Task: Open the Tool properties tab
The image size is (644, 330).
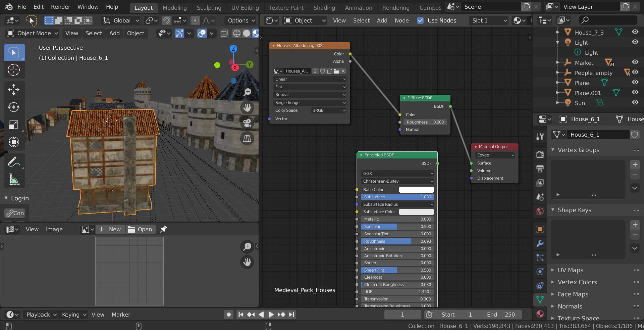Action: [x=540, y=136]
